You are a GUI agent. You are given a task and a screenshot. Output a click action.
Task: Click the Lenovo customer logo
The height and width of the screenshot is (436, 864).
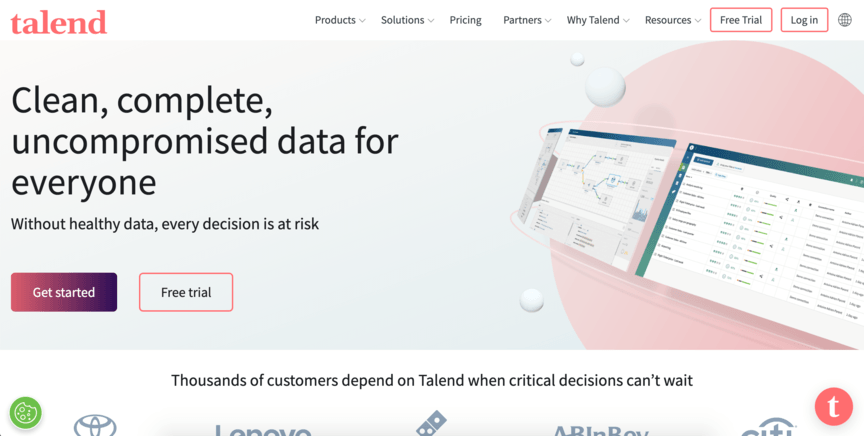pyautogui.click(x=263, y=430)
